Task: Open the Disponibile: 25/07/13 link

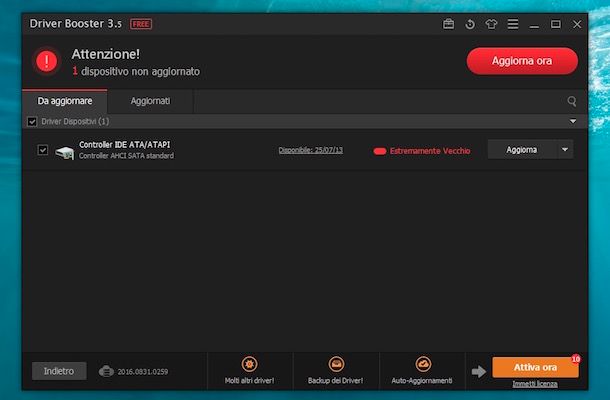Action: [311, 150]
